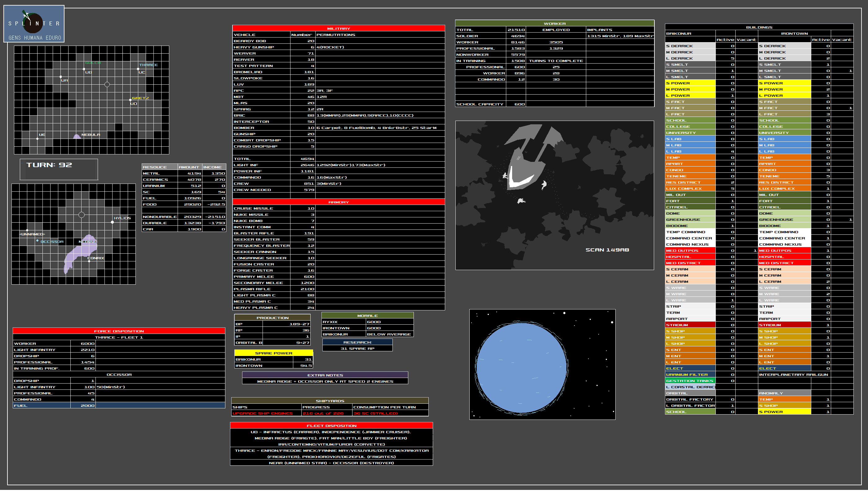
Task: Click the GESTATION TANKS green cell
Action: tap(689, 381)
